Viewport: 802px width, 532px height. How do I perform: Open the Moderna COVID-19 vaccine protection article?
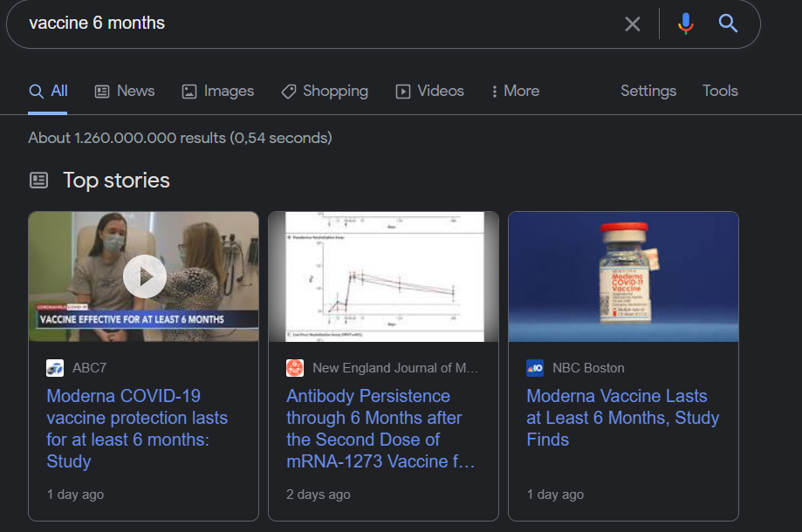[137, 428]
